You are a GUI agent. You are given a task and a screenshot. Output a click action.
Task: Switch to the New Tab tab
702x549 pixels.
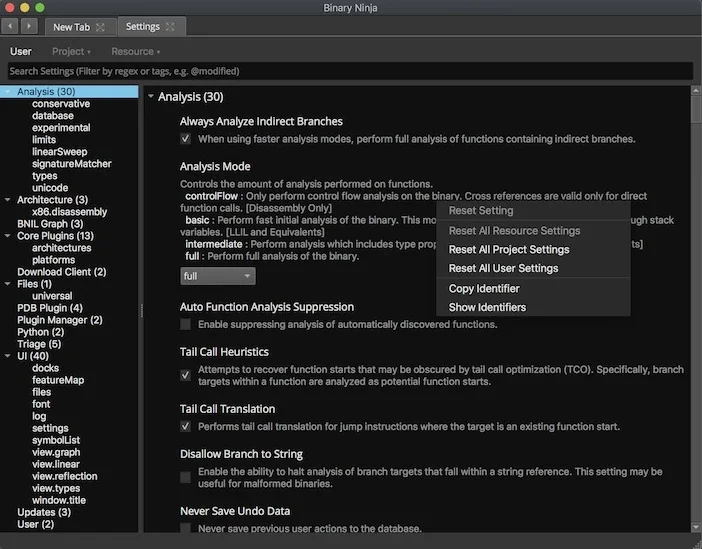point(72,27)
